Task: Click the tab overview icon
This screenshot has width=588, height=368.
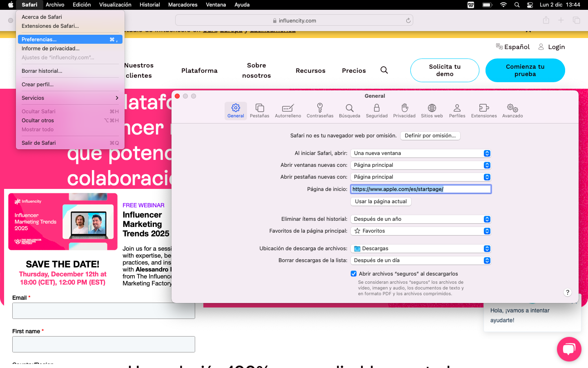Action: coord(577,20)
